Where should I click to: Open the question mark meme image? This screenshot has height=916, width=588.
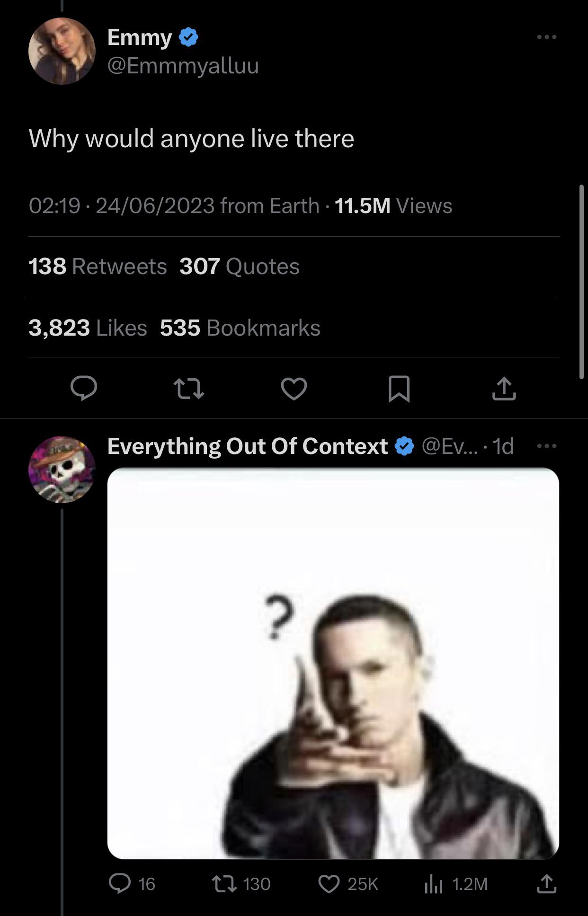[x=333, y=663]
